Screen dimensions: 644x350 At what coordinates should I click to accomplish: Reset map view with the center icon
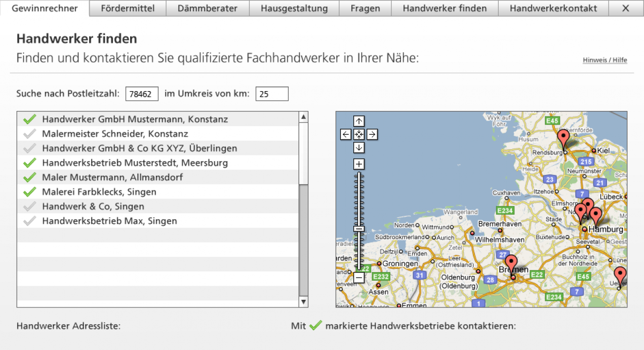coord(359,134)
